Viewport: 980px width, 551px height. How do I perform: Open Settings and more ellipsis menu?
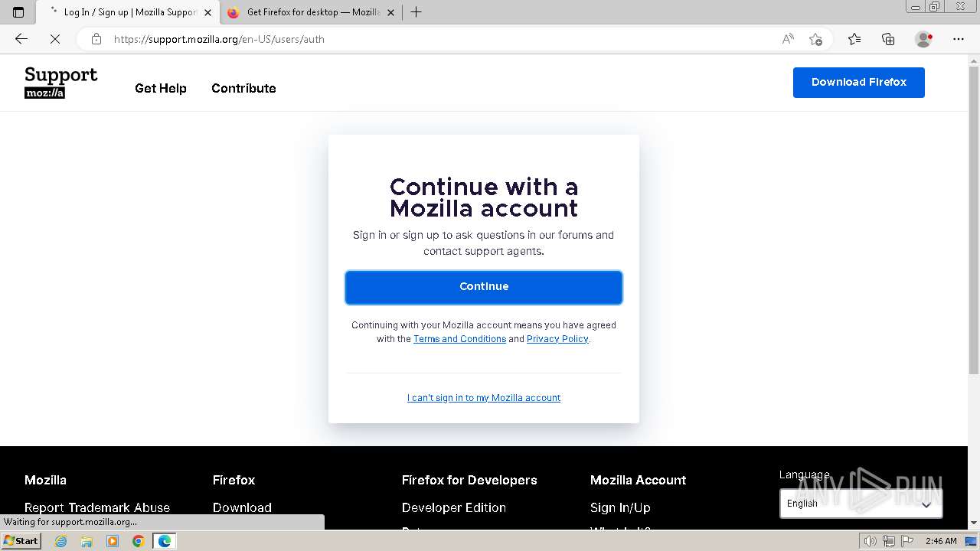tap(959, 39)
